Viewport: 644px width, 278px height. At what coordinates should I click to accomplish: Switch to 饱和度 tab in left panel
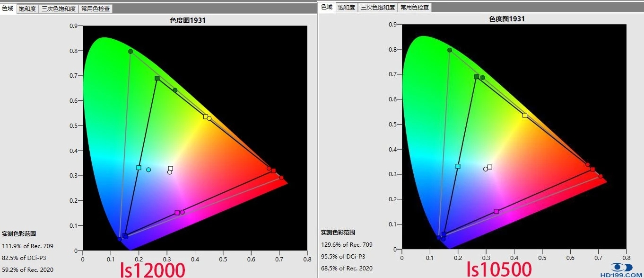pos(27,9)
